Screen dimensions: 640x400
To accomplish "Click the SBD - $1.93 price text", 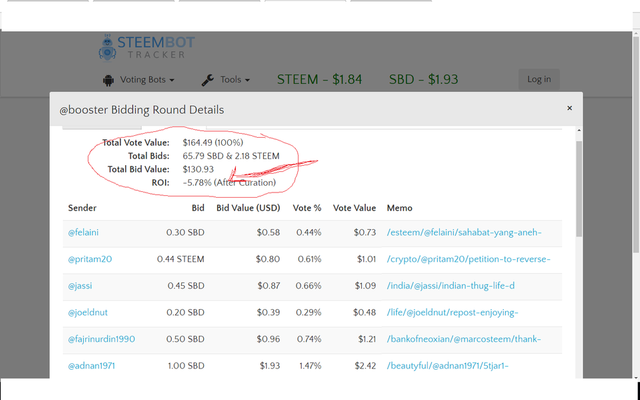I will click(423, 79).
